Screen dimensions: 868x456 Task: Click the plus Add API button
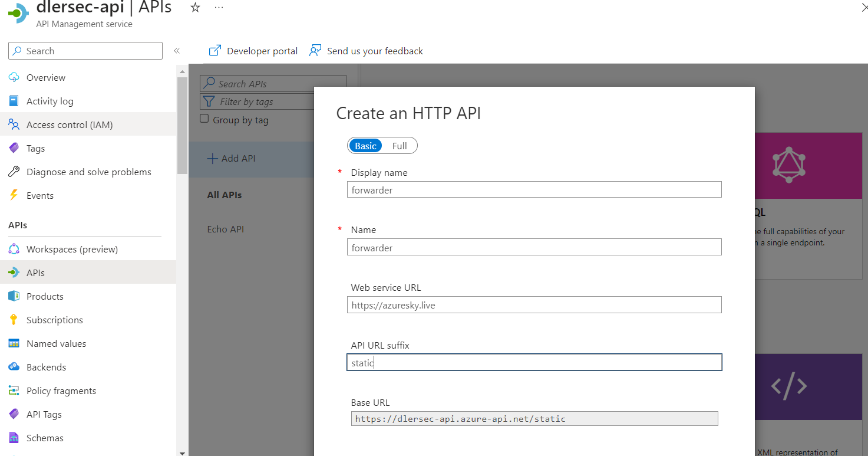[x=231, y=158]
